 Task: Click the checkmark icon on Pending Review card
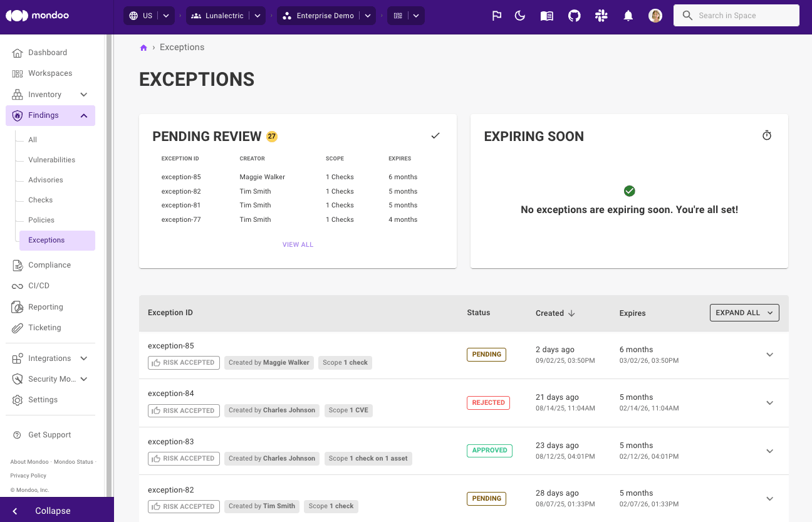(x=435, y=135)
